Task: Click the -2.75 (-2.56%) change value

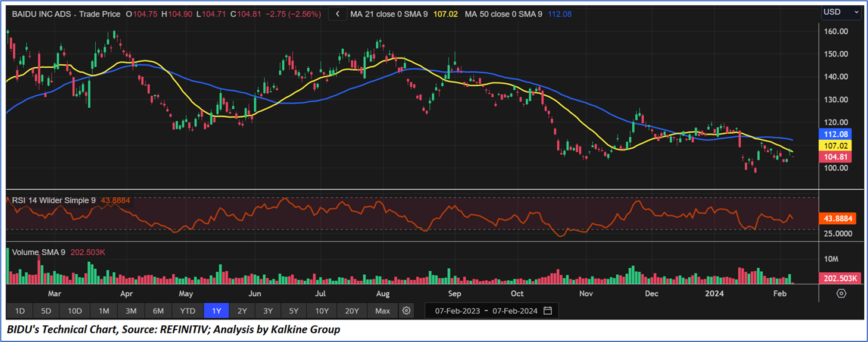Action: (x=294, y=14)
